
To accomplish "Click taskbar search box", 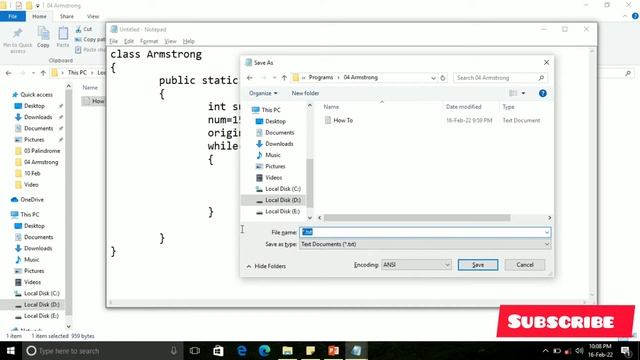I will click(102, 351).
